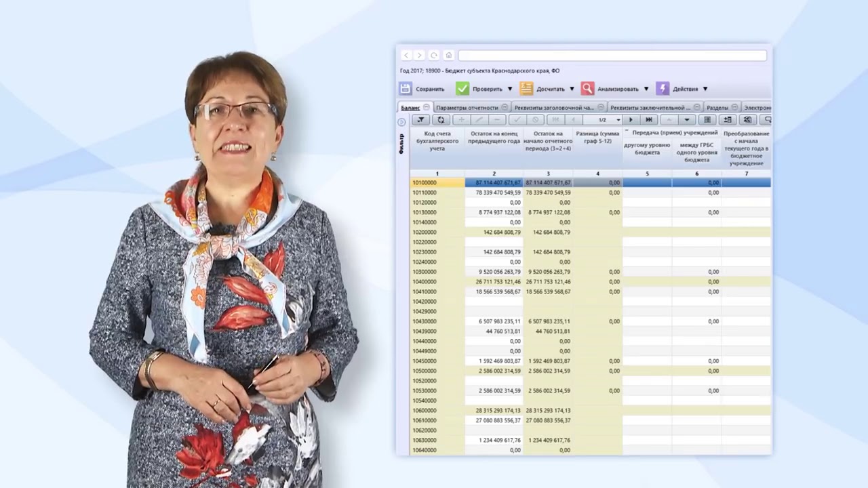Click the insert rows toolbar icon
868x488 pixels.
[x=728, y=120]
